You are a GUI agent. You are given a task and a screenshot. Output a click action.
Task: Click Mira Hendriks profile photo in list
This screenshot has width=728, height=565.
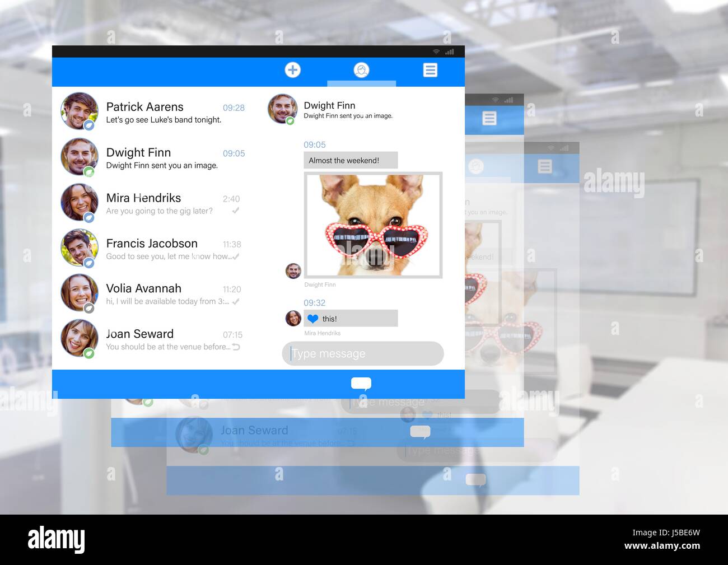[x=79, y=202]
